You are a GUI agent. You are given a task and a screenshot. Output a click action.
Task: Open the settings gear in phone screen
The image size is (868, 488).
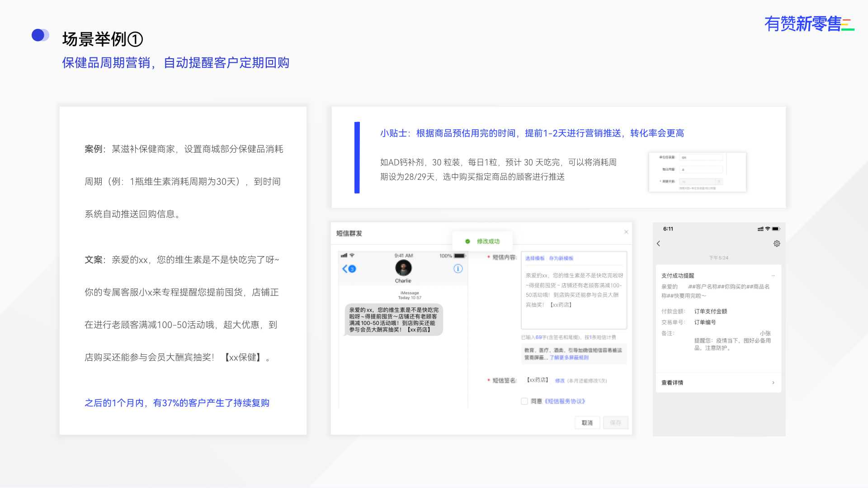pos(777,244)
